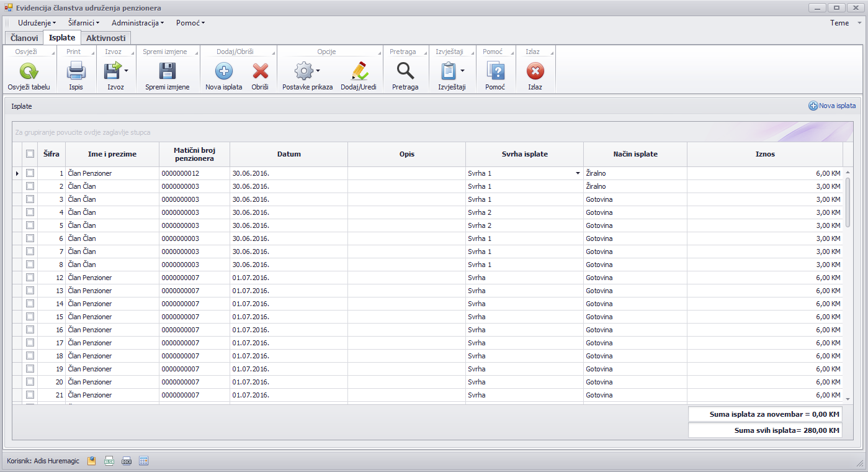Sort by the Način isplate column header
This screenshot has width=868, height=472.
coord(635,154)
